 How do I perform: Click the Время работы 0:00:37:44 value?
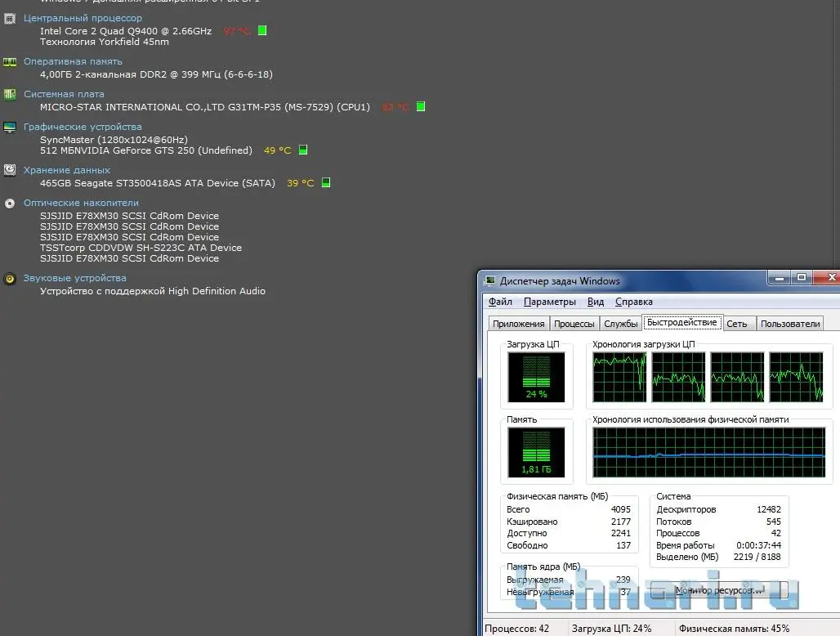(758, 545)
